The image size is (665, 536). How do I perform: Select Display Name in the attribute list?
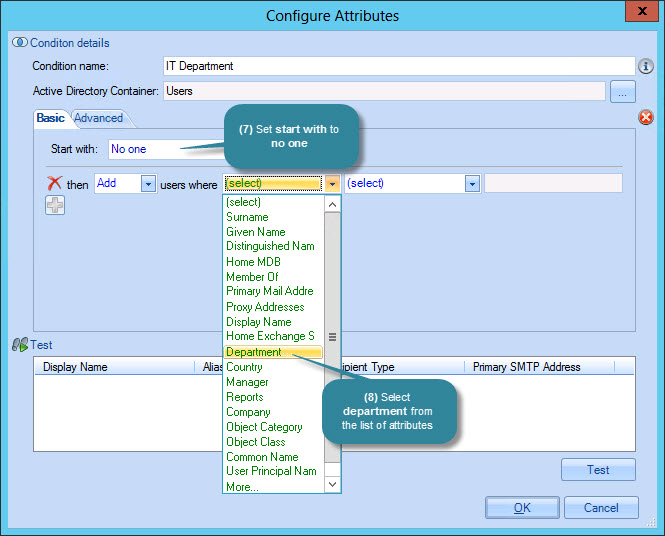pyautogui.click(x=274, y=322)
